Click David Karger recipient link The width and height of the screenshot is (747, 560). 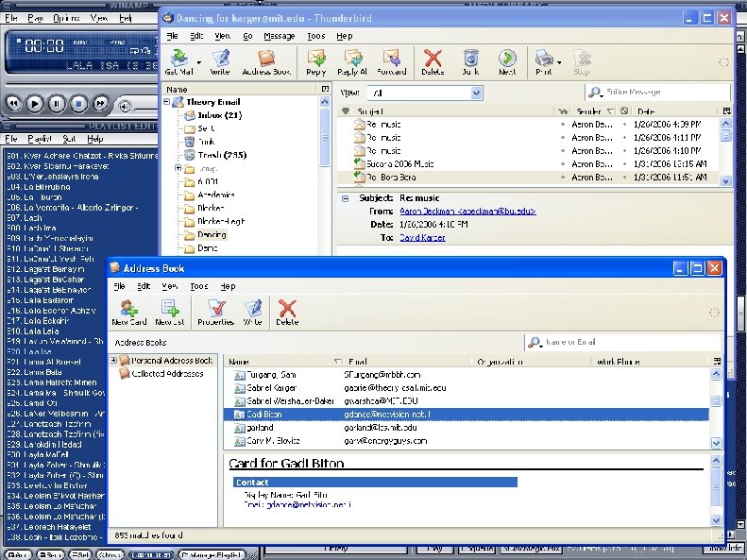[422, 238]
